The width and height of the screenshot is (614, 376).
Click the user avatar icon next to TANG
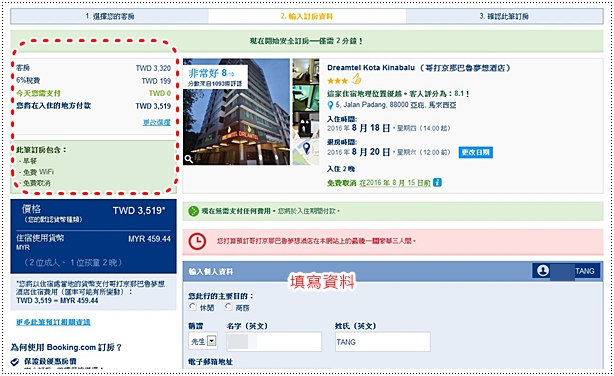point(543,271)
